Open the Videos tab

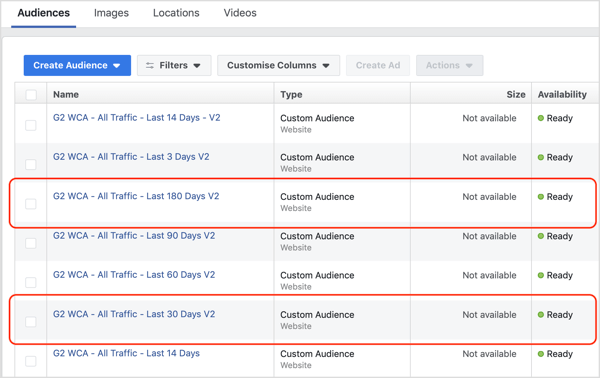(x=240, y=13)
